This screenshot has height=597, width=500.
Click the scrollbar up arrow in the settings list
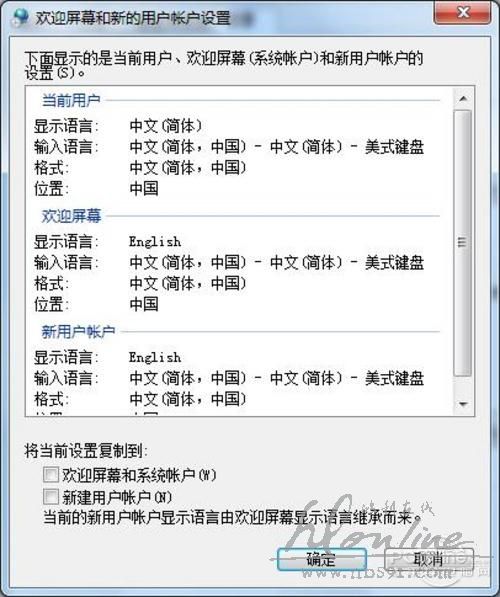pyautogui.click(x=463, y=99)
